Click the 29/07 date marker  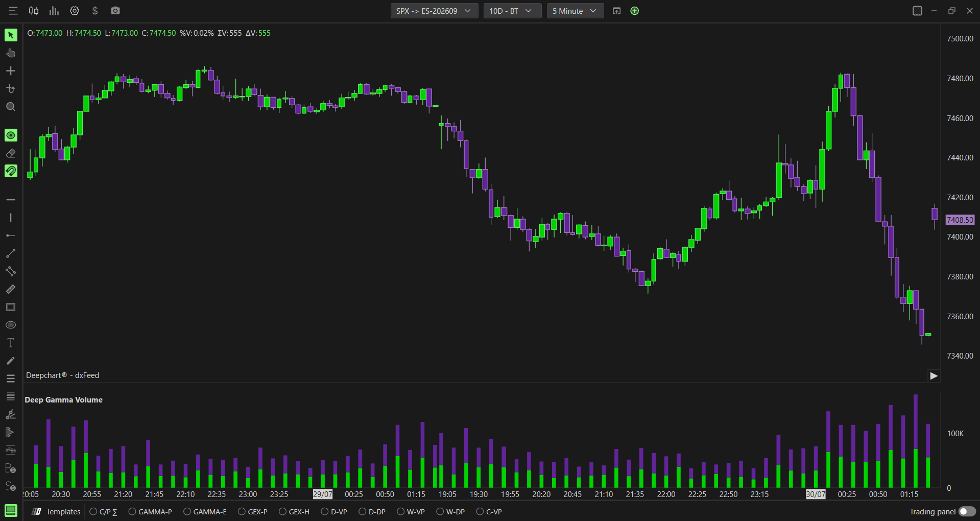[323, 494]
